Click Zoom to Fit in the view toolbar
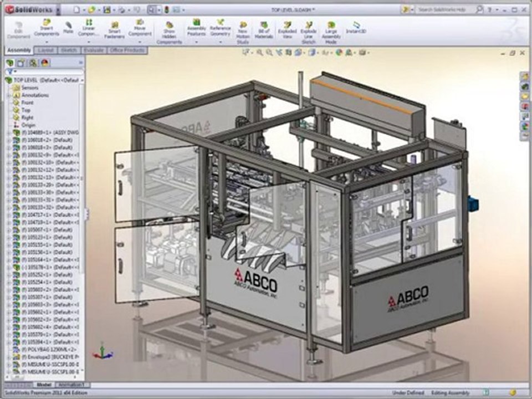The image size is (532, 399). pos(259,53)
